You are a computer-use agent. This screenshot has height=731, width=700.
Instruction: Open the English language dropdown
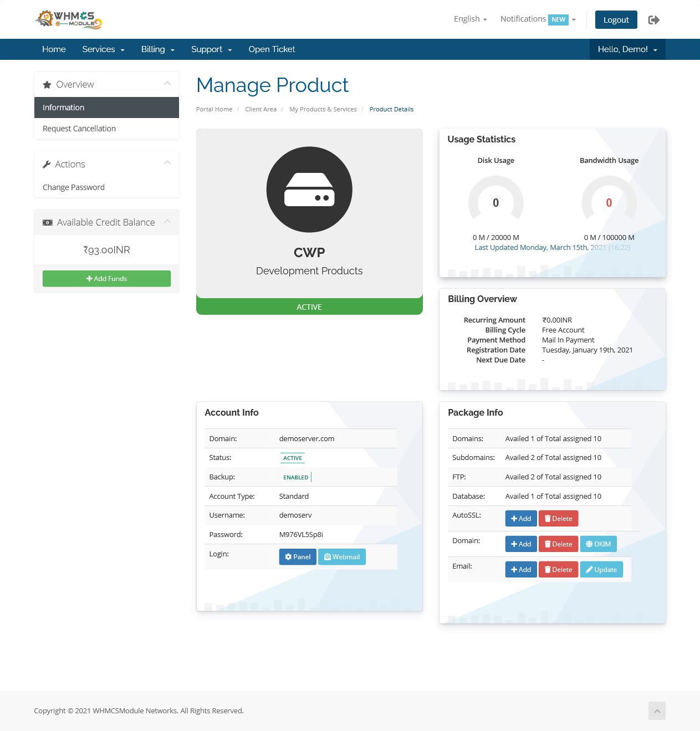471,19
